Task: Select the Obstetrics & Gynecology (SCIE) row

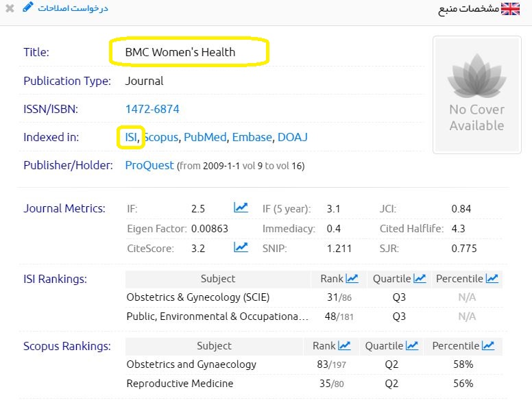Action: [x=198, y=297]
